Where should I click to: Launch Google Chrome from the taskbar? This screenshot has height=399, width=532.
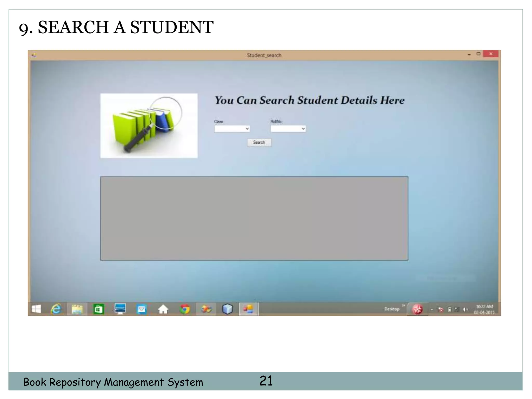185,309
